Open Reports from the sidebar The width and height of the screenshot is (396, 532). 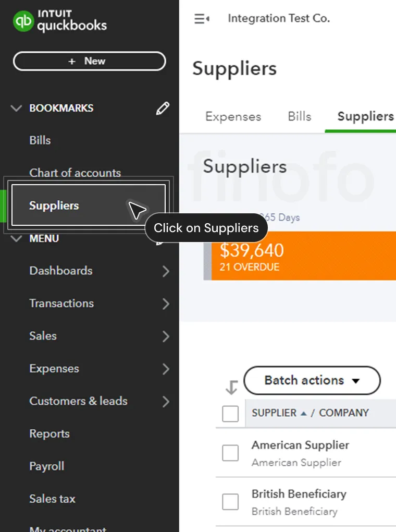(x=49, y=433)
